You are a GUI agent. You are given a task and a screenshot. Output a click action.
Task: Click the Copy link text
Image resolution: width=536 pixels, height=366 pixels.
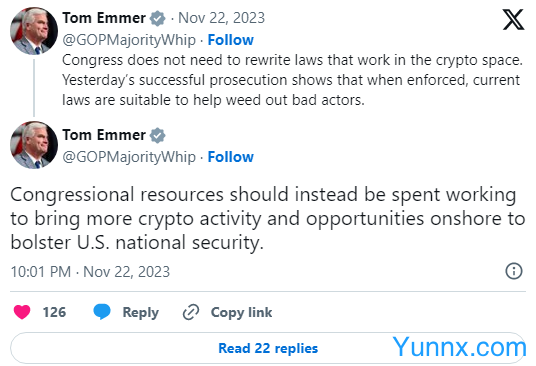[x=241, y=312]
